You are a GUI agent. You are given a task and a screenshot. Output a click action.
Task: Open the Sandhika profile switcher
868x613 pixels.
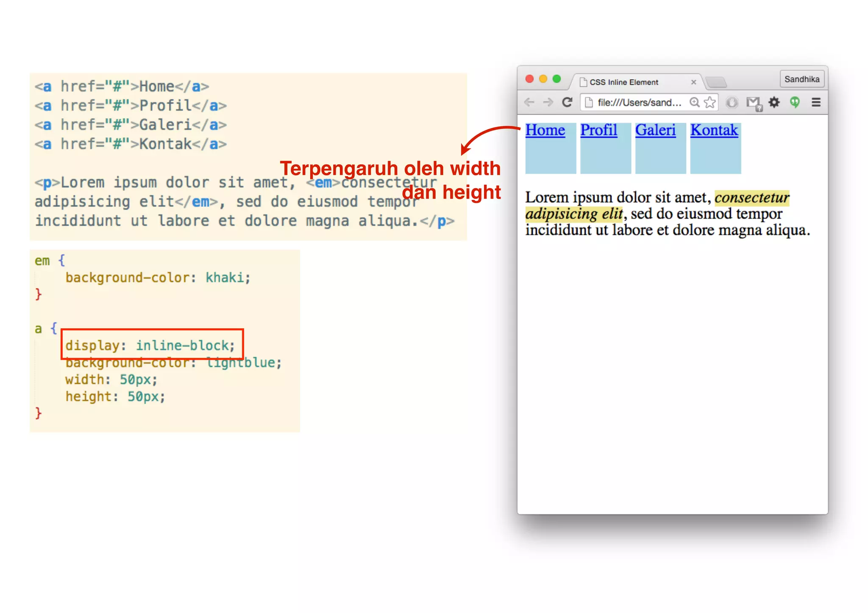click(801, 79)
